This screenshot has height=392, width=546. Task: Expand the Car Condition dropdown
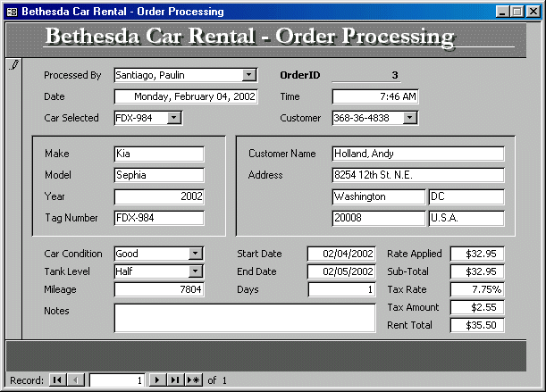(x=196, y=254)
